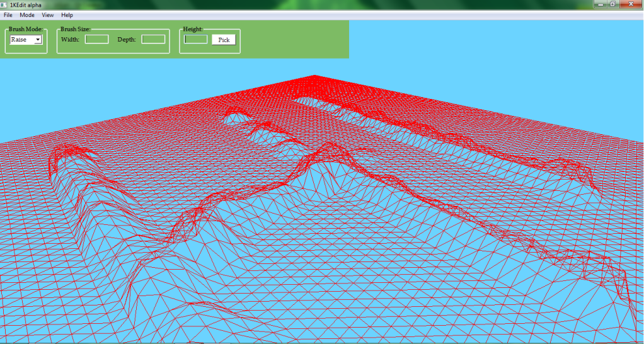The height and width of the screenshot is (344, 644).
Task: Click the brush Depth input field
Action: [153, 40]
